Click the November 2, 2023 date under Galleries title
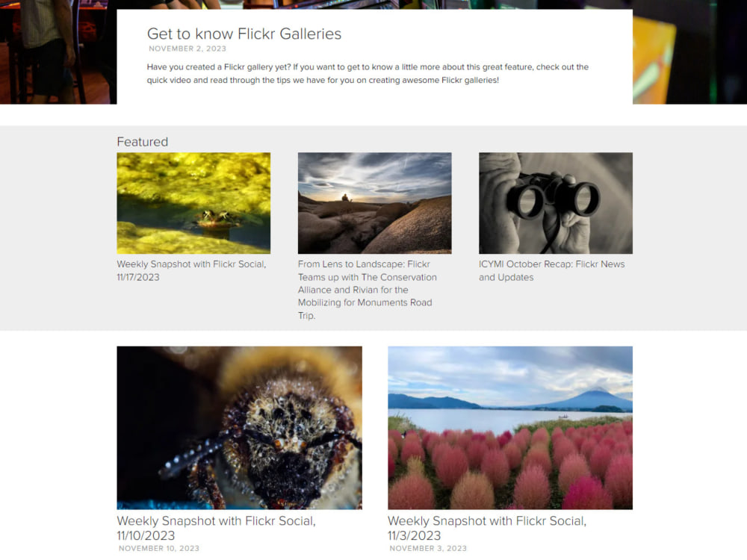Image resolution: width=747 pixels, height=560 pixels. [187, 49]
